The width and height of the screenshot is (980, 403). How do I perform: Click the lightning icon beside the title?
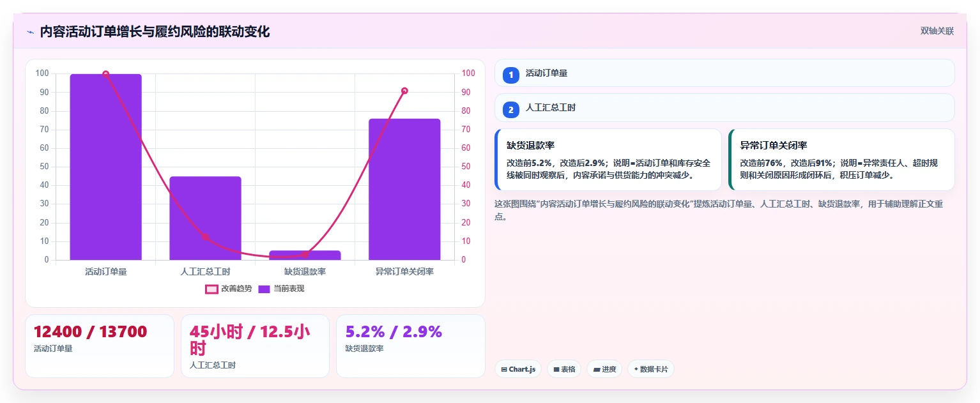(x=30, y=32)
